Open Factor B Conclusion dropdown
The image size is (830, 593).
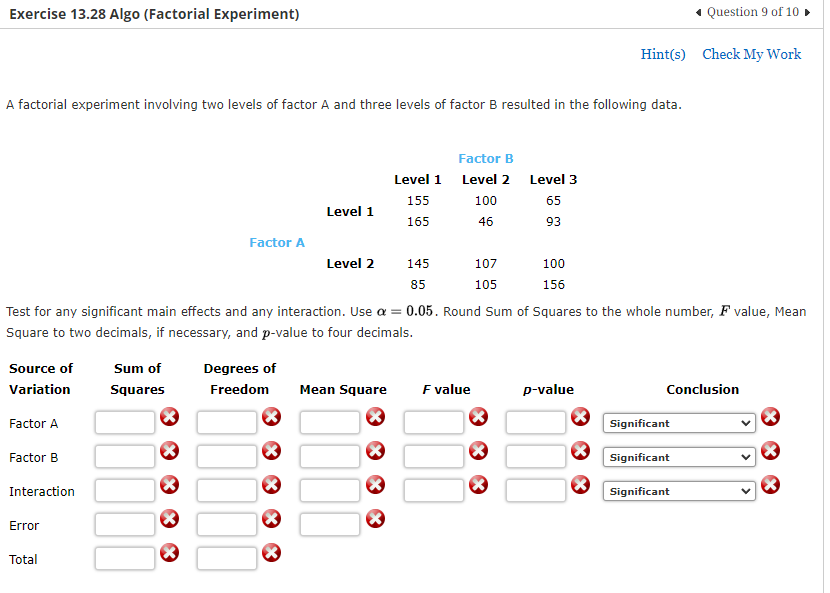tap(679, 457)
